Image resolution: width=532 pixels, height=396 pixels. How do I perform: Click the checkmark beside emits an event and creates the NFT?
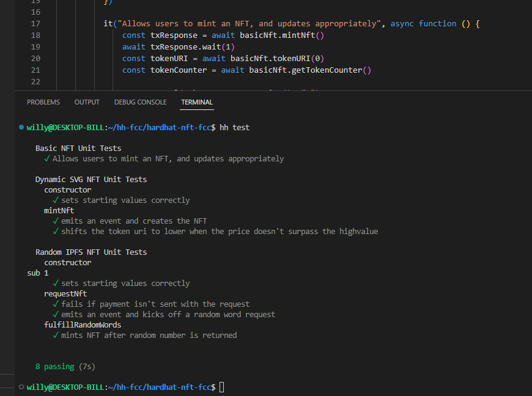pos(56,221)
